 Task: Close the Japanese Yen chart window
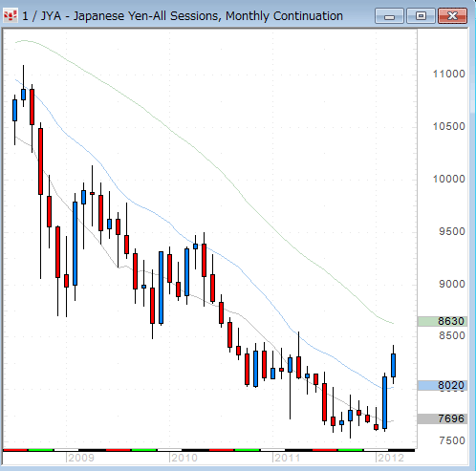click(452, 16)
